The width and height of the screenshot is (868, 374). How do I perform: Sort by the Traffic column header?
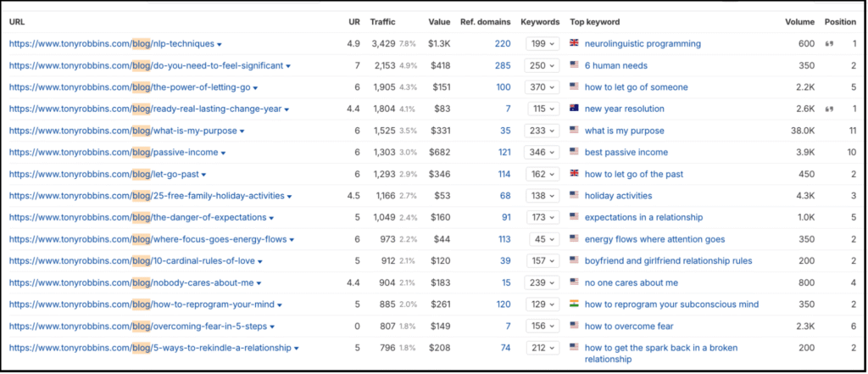382,22
